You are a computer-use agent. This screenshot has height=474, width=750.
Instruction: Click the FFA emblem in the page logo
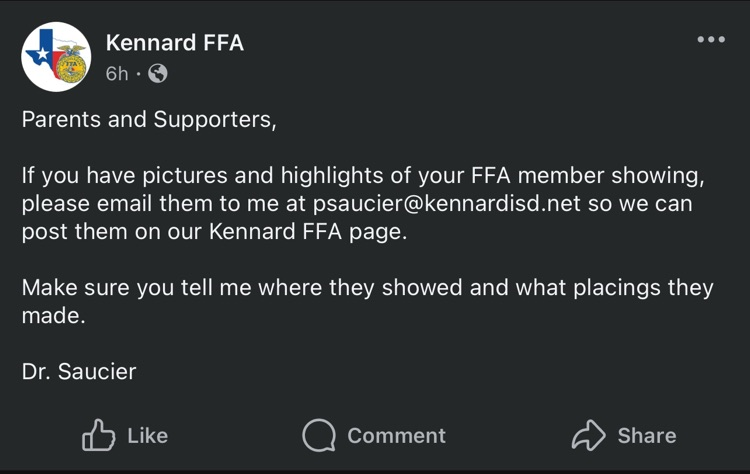pyautogui.click(x=69, y=65)
